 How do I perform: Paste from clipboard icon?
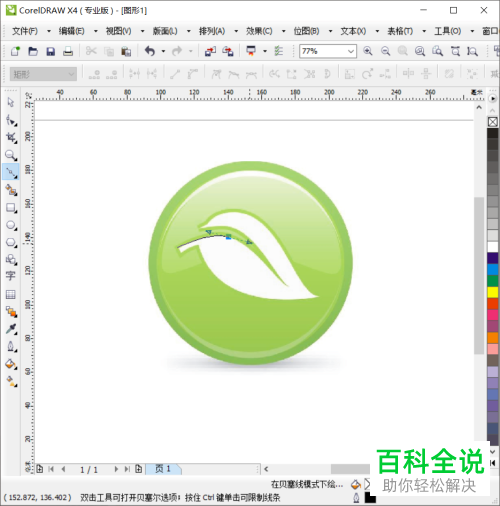126,51
